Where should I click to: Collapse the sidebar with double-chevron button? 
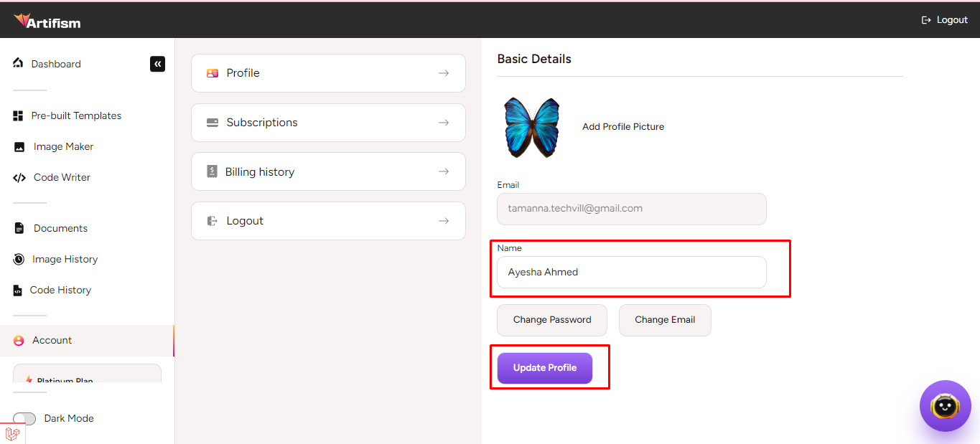pos(157,64)
